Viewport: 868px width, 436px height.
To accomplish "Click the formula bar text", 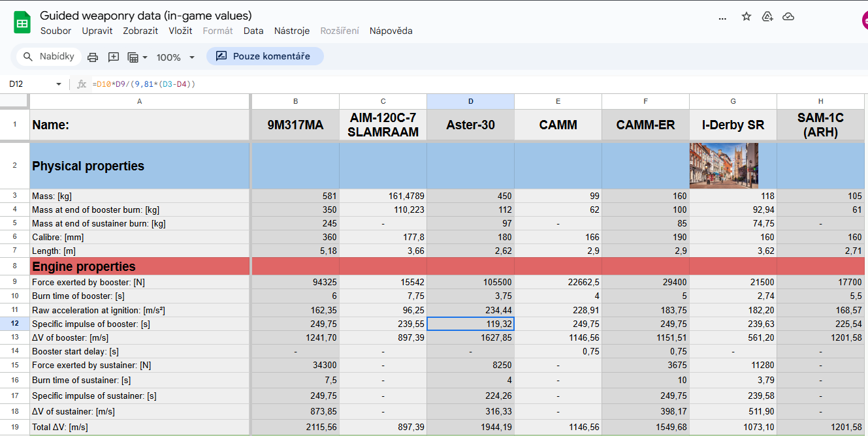I will click(x=144, y=84).
